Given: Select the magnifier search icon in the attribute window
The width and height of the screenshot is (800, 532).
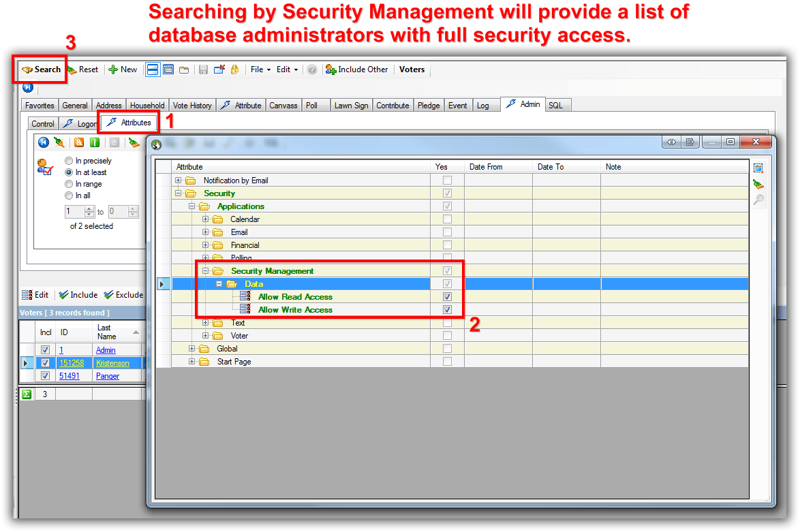Looking at the screenshot, I should coord(758,200).
